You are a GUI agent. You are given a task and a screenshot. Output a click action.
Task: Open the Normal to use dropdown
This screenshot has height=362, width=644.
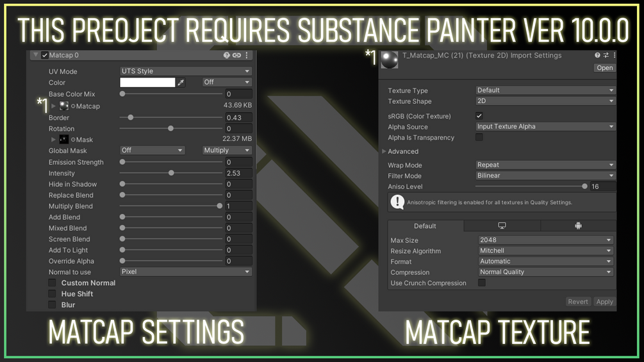click(x=186, y=272)
